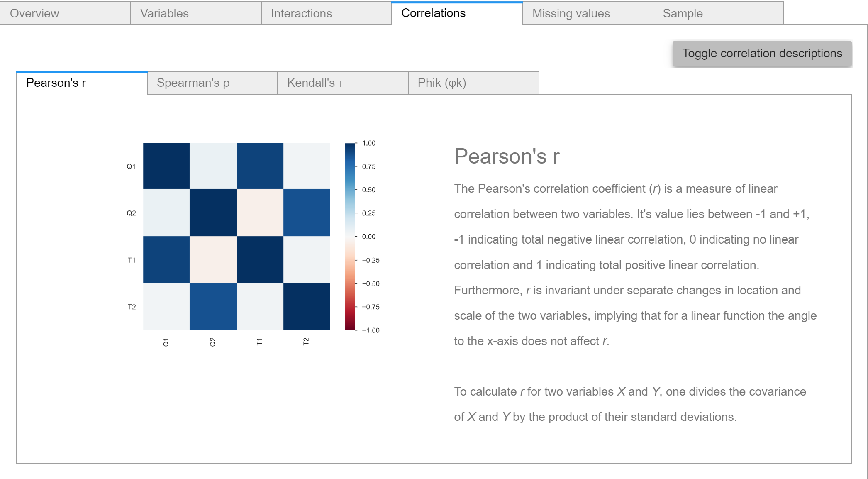Select the Correlations tab
Image resolution: width=868 pixels, height=479 pixels.
(456, 13)
